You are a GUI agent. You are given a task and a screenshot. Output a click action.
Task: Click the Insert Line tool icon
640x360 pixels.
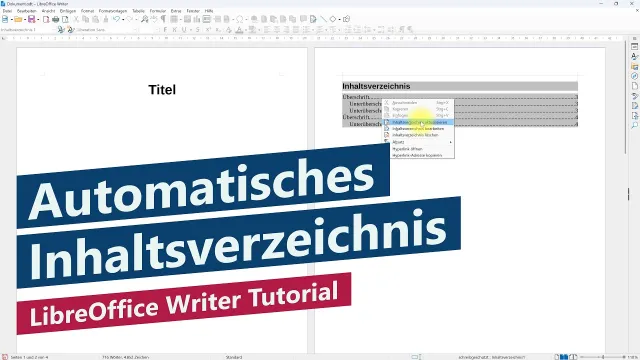323,19
